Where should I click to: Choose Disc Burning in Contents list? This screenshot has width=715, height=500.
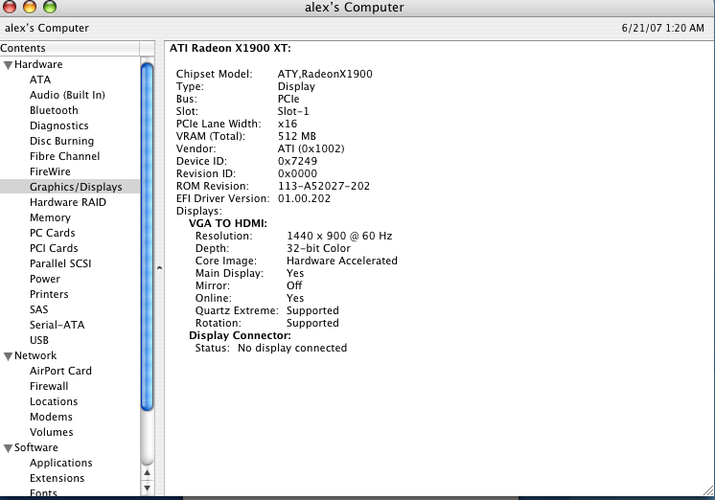click(x=62, y=141)
